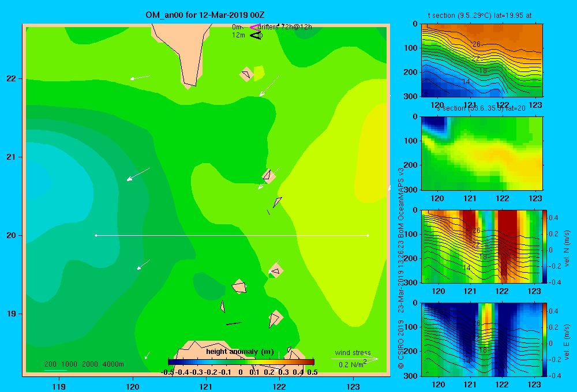Click the left endpoint of white section line
The height and width of the screenshot is (392, 577).
96,235
